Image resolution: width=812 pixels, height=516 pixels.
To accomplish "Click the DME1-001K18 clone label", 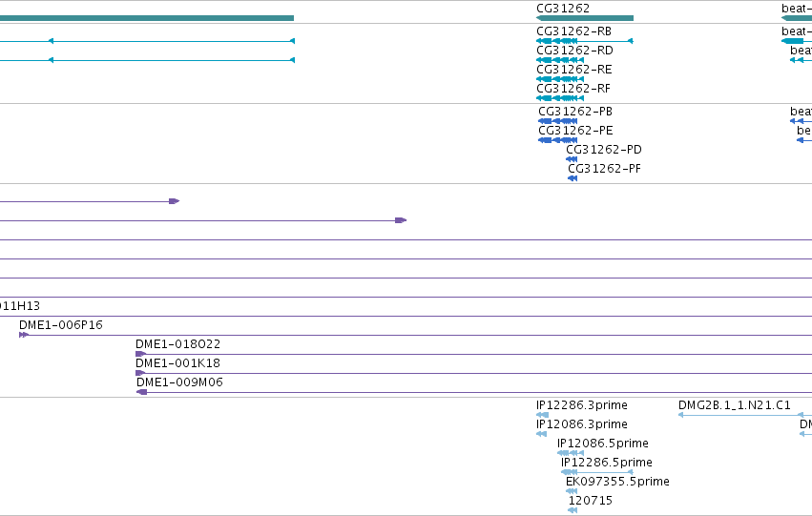I will [178, 363].
